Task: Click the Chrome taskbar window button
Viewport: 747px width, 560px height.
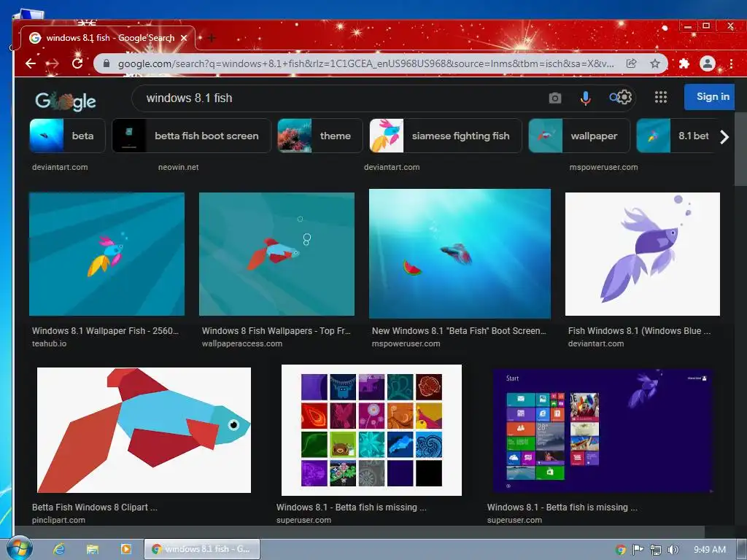Action: coord(202,549)
